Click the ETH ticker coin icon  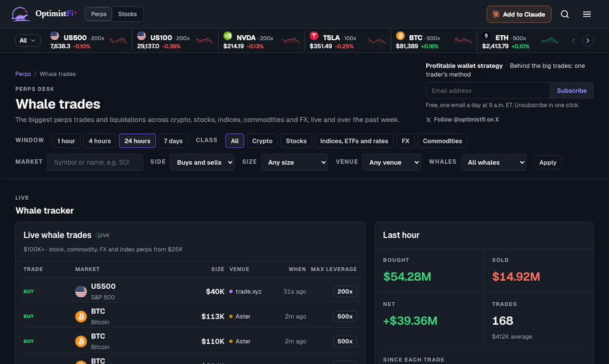(x=486, y=36)
